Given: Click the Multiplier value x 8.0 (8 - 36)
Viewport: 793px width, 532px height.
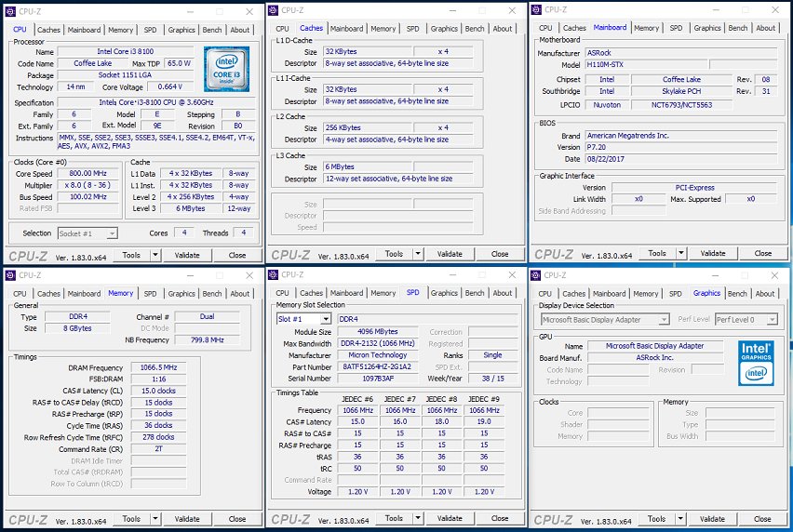Looking at the screenshot, I should pyautogui.click(x=88, y=185).
